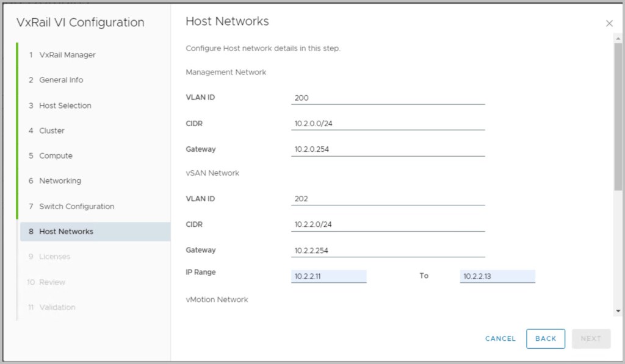Jump to the Cluster step

[x=51, y=130]
